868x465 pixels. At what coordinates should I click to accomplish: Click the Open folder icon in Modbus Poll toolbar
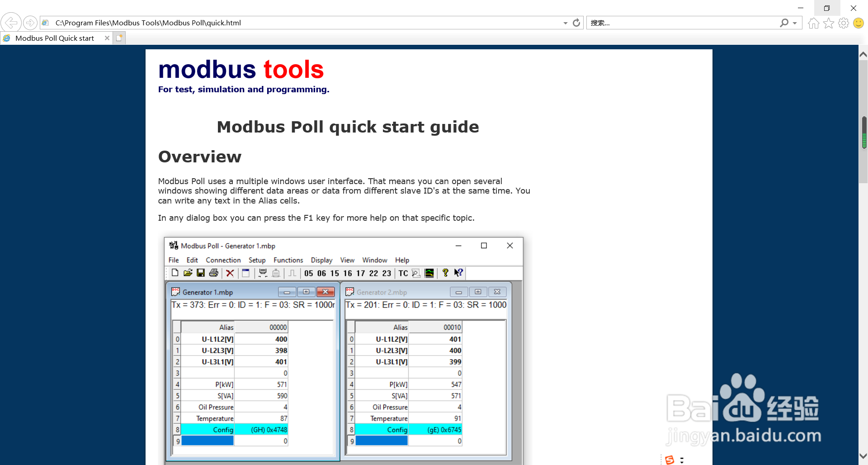[x=188, y=273]
